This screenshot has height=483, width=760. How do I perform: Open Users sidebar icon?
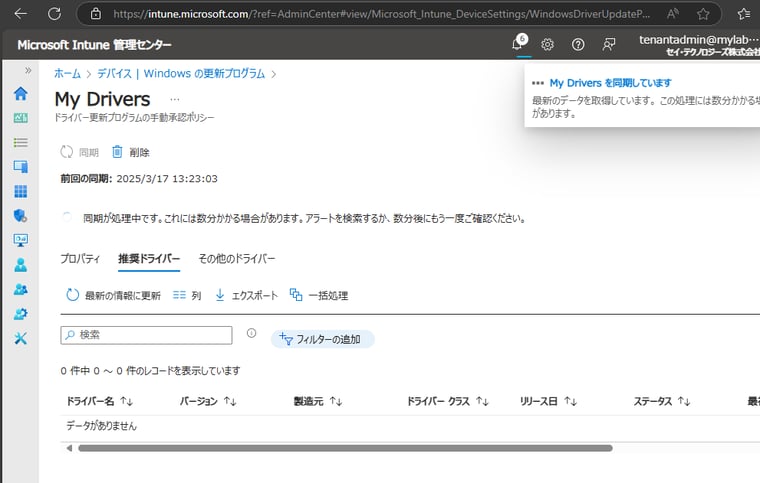[20, 265]
